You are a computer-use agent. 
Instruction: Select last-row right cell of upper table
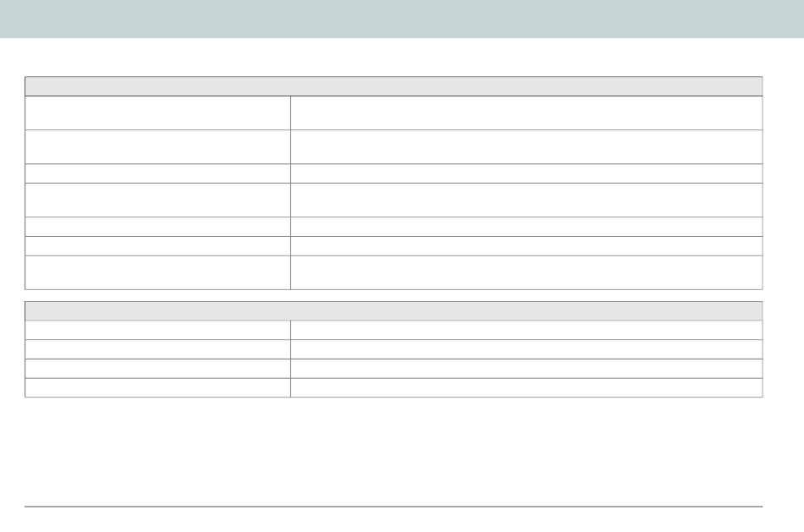coord(526,272)
